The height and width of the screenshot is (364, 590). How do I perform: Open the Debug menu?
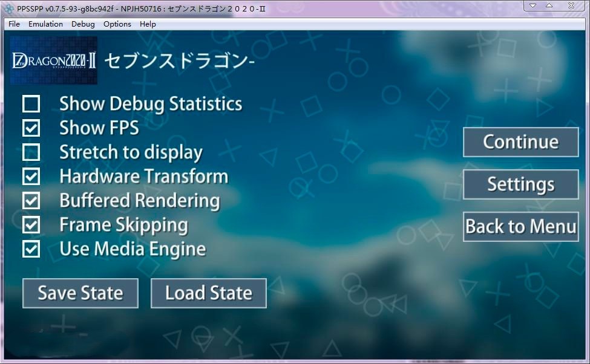pos(83,24)
